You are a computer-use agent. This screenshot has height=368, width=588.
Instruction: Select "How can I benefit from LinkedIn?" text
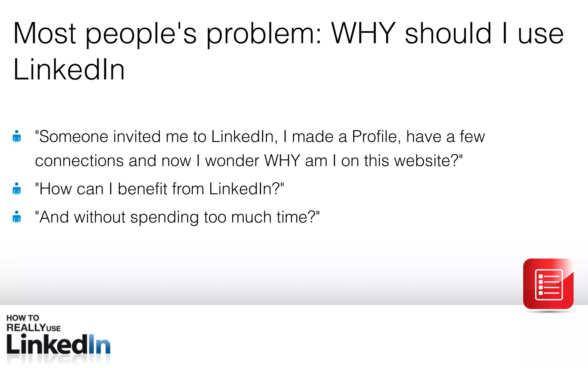[159, 189]
